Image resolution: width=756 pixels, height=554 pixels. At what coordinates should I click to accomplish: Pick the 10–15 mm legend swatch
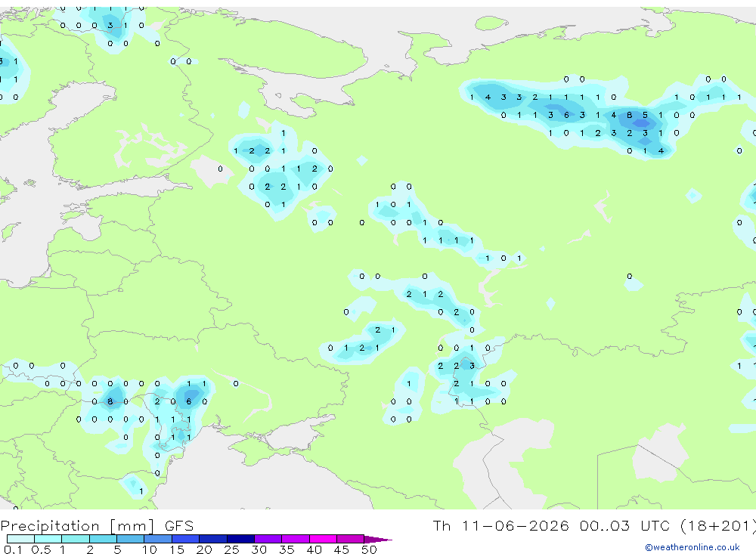[x=158, y=539]
